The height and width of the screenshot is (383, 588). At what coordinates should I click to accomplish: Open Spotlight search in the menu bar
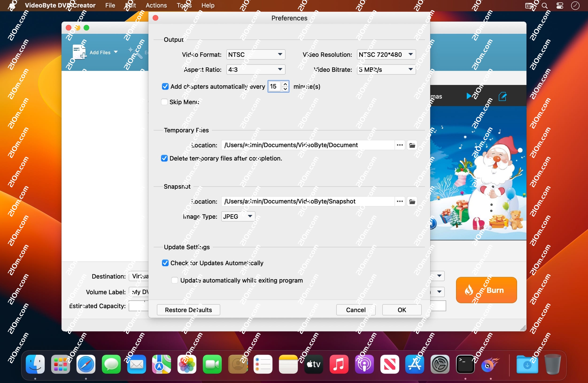click(x=545, y=5)
